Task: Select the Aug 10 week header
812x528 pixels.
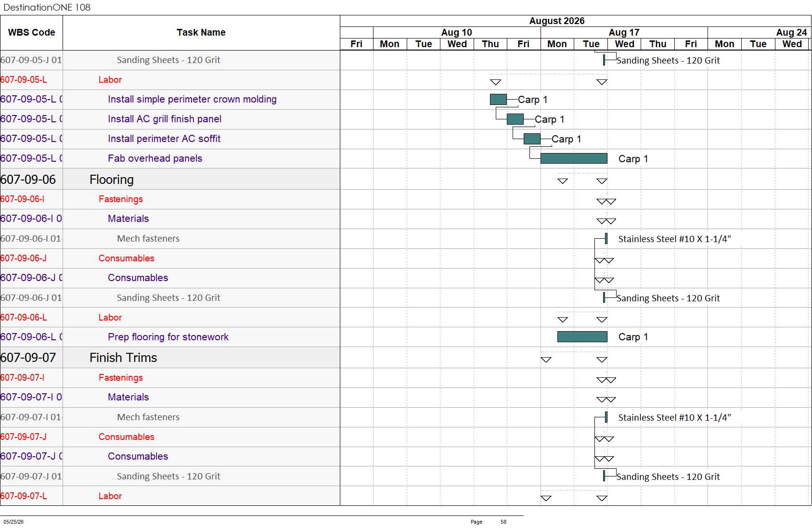Action: point(457,32)
